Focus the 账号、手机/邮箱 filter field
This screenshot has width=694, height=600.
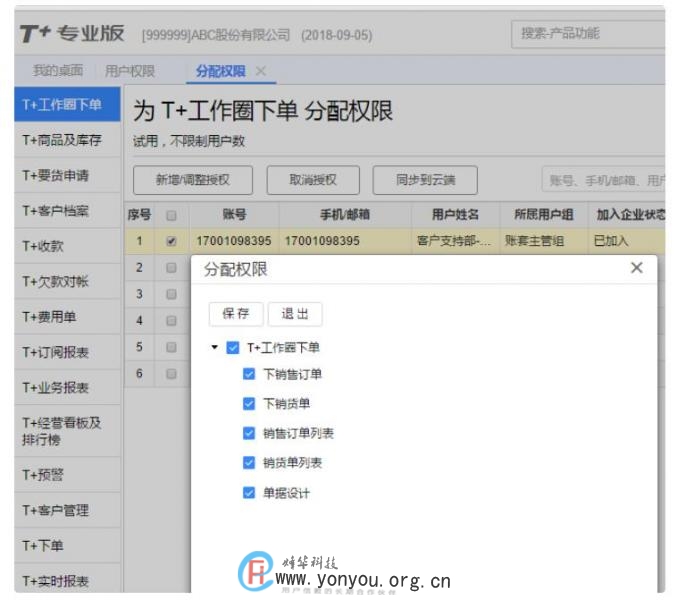[603, 180]
